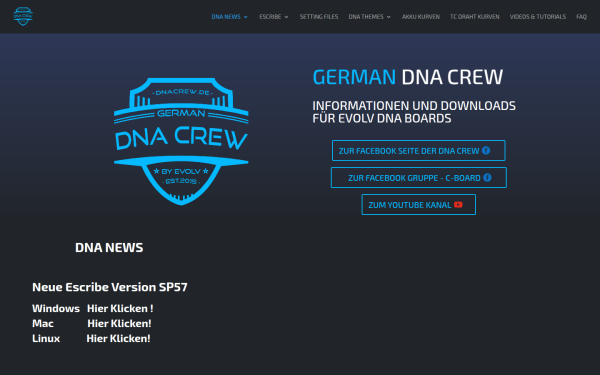Viewport: 600px width, 375px height.
Task: Open the DNA THEMES menu item
Action: 366,17
